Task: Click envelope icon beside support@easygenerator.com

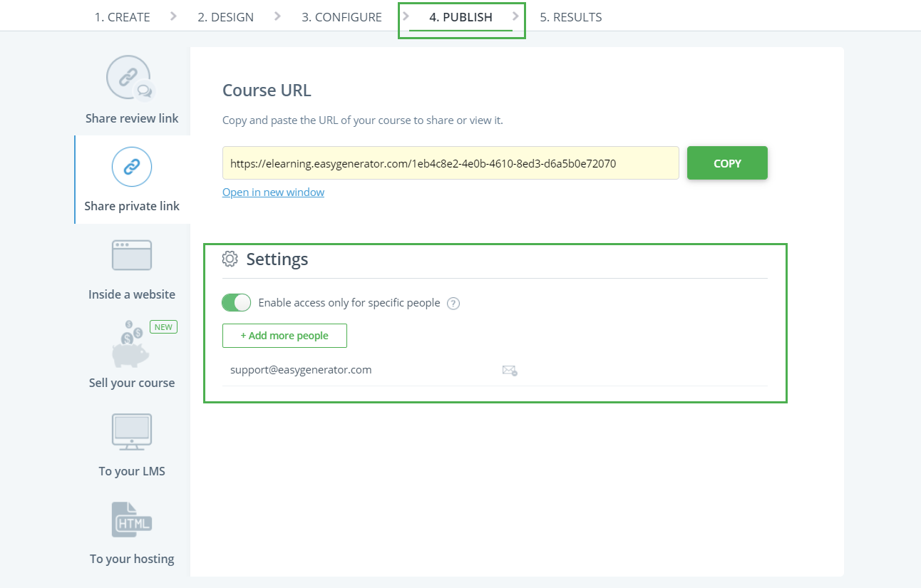Action: pyautogui.click(x=509, y=371)
